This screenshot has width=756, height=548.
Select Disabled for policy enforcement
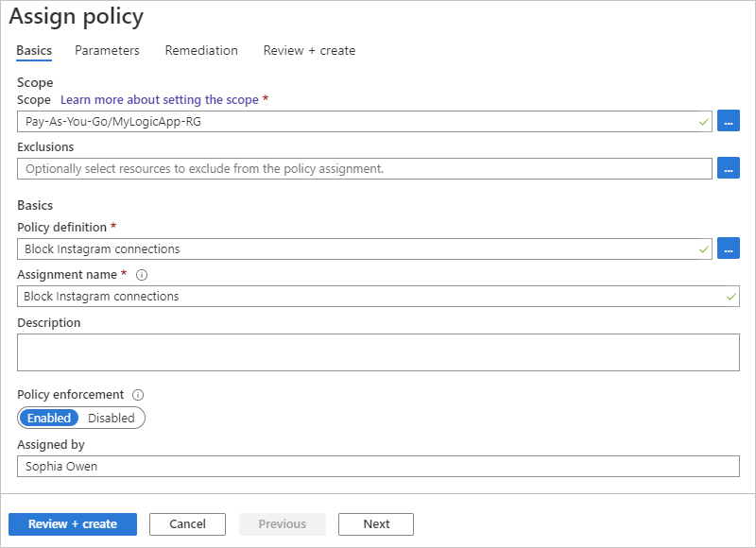(112, 418)
